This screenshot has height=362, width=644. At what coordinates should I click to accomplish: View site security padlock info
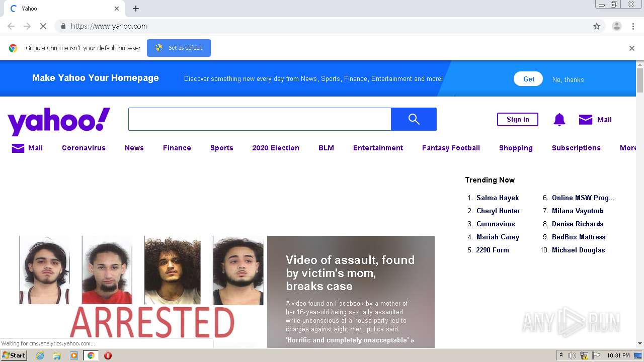click(63, 26)
